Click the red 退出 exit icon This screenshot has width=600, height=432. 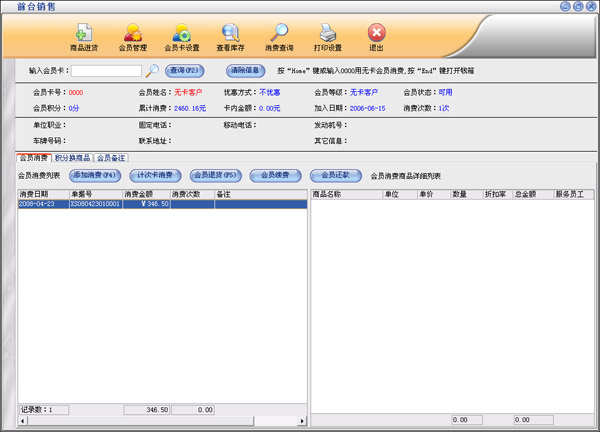point(376,36)
